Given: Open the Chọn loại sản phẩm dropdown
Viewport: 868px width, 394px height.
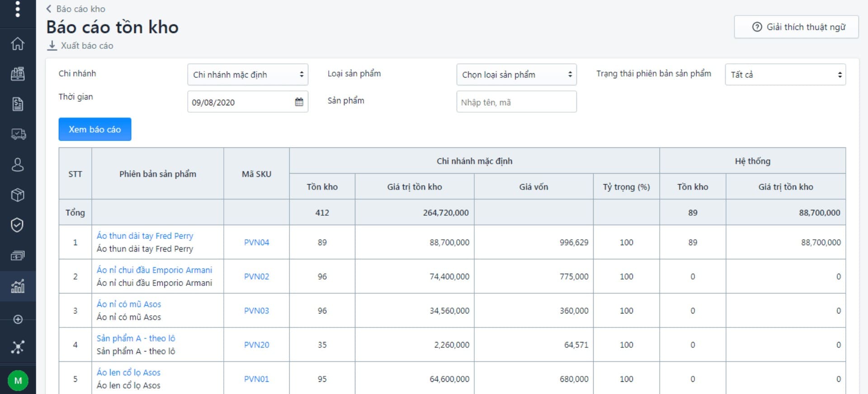Looking at the screenshot, I should (x=517, y=75).
